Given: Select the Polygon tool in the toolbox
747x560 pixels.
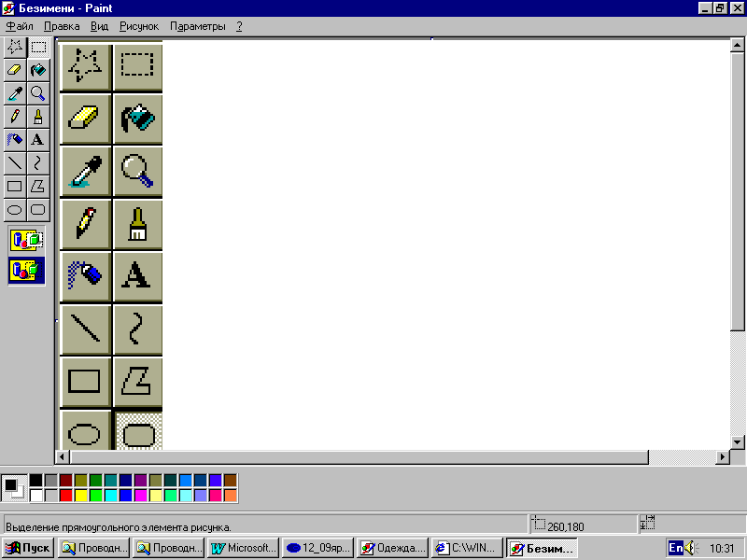Looking at the screenshot, I should point(38,186).
